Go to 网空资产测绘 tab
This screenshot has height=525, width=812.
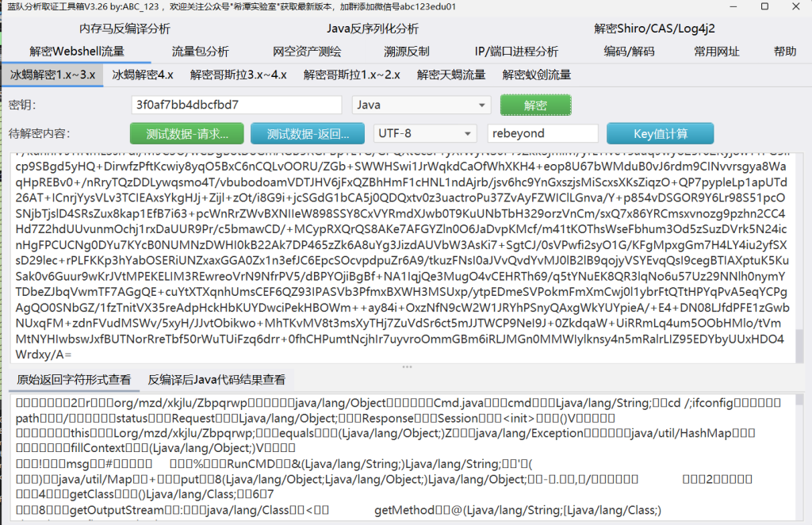(x=307, y=52)
